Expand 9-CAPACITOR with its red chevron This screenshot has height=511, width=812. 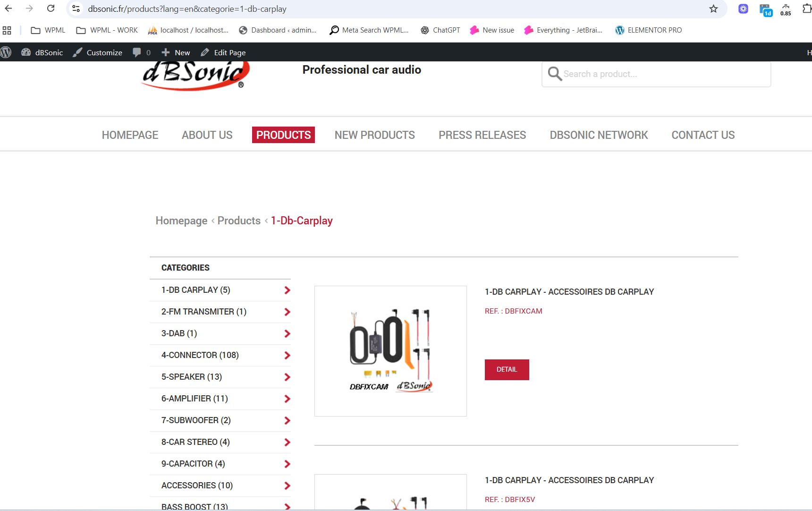click(287, 464)
